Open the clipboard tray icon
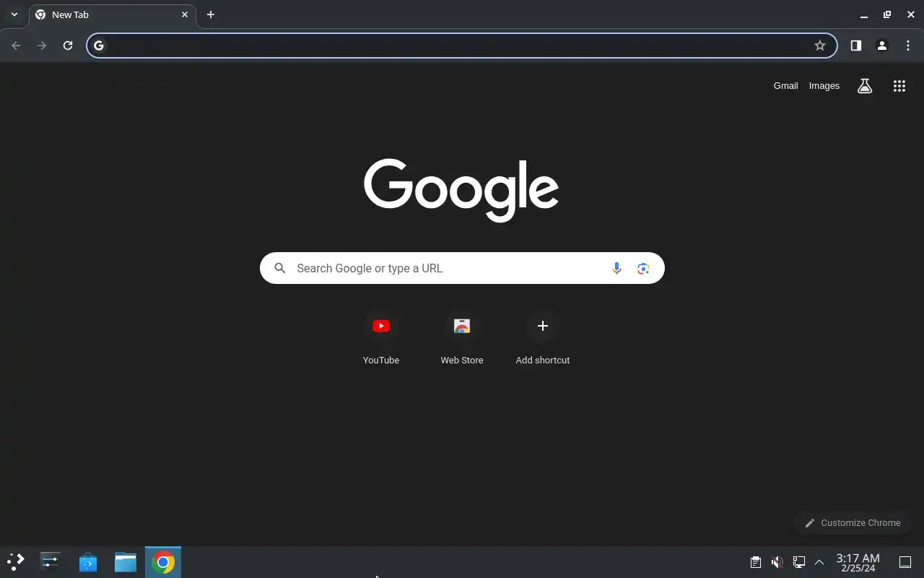 pos(755,562)
